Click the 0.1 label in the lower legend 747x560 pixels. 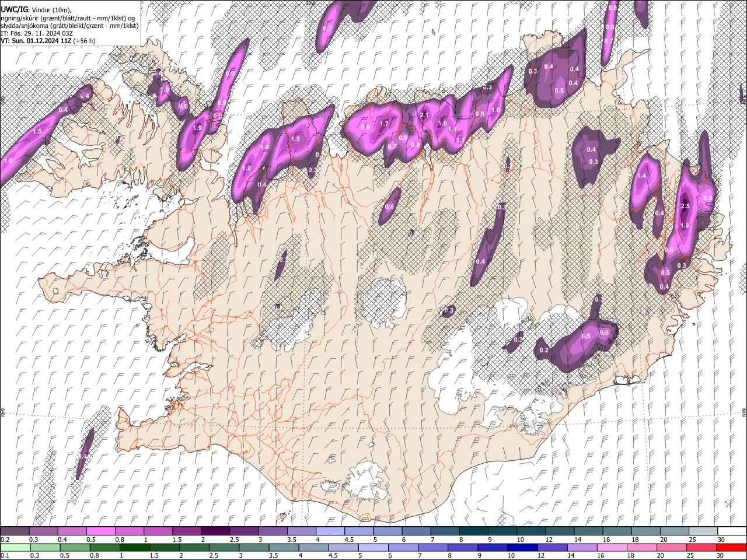pyautogui.click(x=5, y=556)
